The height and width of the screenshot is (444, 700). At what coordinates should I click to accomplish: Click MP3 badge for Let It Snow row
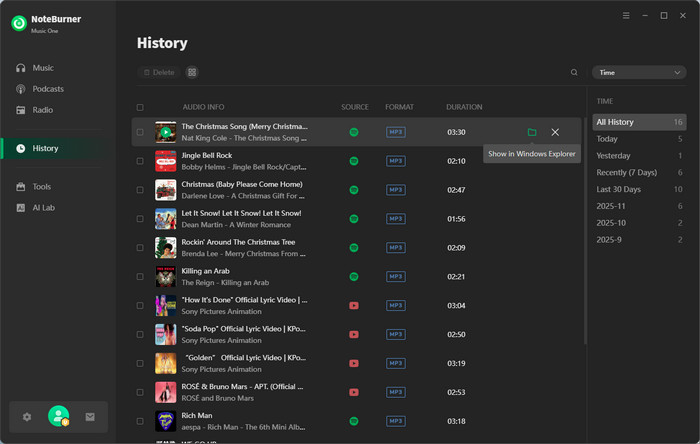tap(396, 219)
